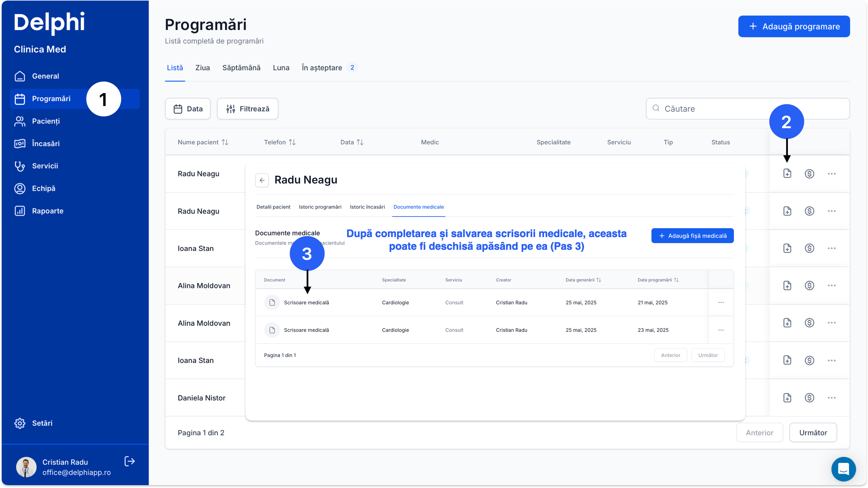The height and width of the screenshot is (488, 868).
Task: Open three-dot menu for first Scrisoare medicală
Action: pos(721,302)
